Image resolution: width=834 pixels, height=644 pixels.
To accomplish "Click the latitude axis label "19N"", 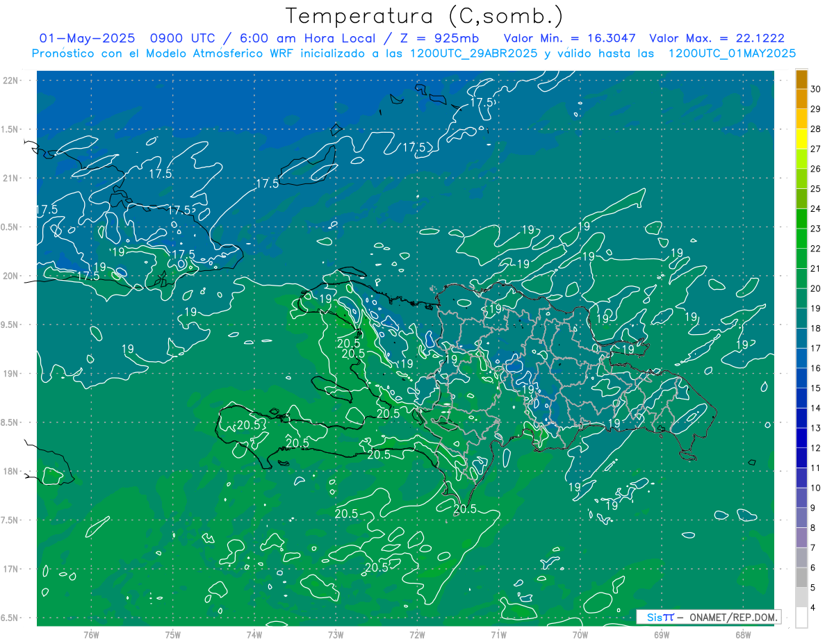I will (12, 374).
